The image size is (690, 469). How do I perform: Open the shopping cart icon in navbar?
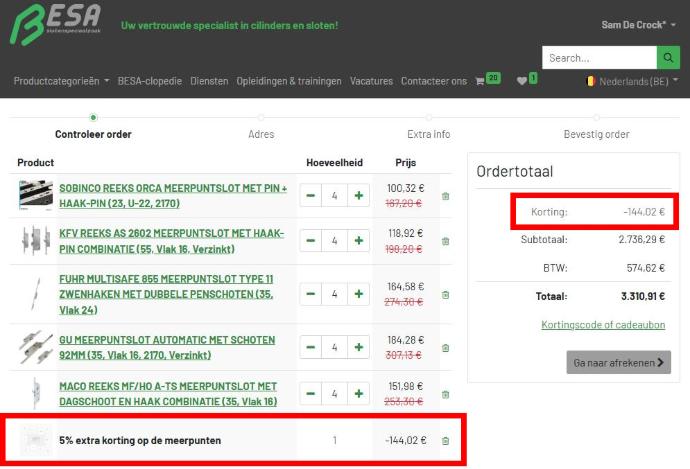[481, 81]
